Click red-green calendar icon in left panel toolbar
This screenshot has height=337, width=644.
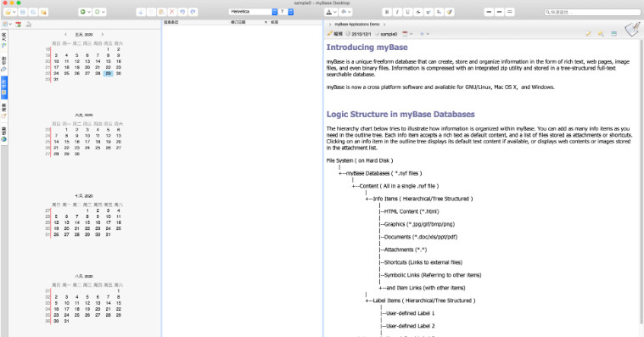click(19, 25)
